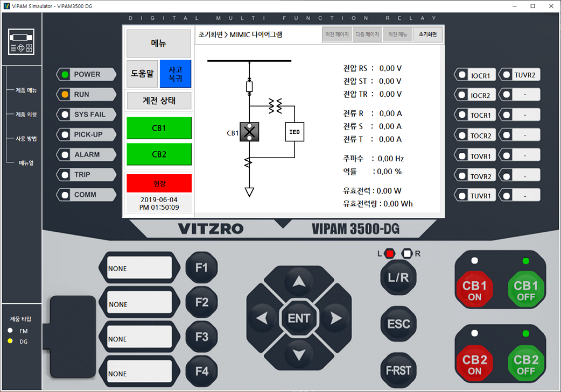Click the 이전 메뉴 button

(x=397, y=34)
